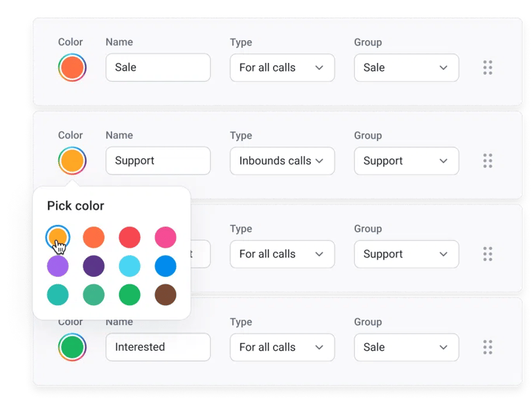
Task: Choose the light purple swatch
Action: coord(57,266)
